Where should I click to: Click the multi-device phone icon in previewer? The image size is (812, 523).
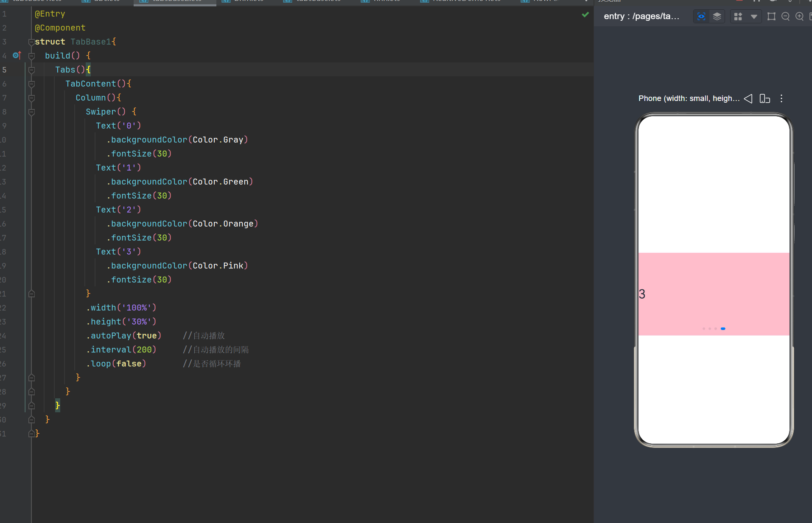[764, 98]
